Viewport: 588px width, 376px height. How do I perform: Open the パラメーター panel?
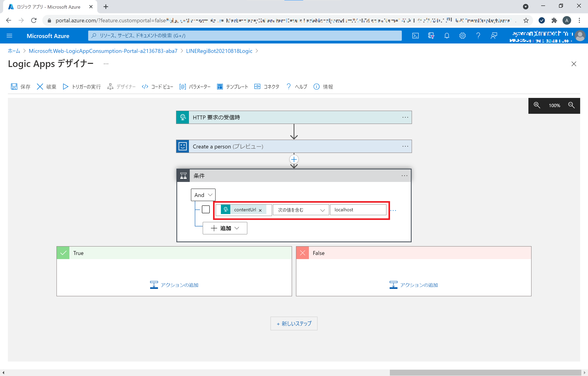click(195, 86)
